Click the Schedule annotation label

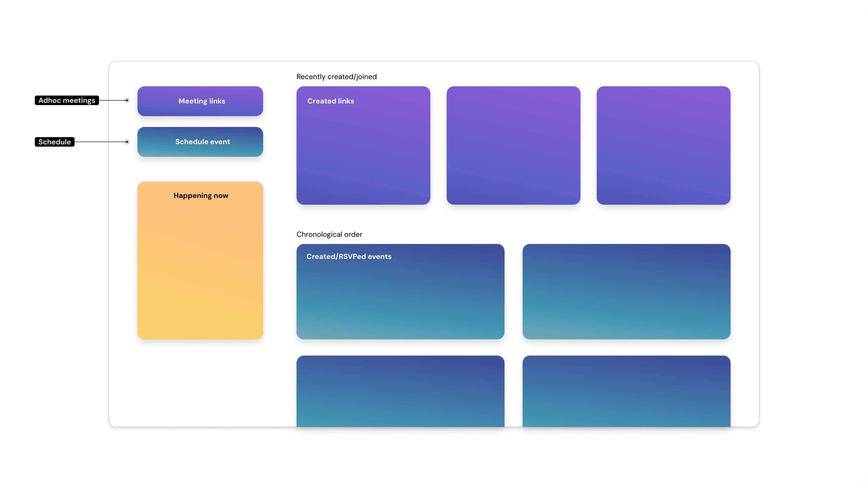pos(54,142)
